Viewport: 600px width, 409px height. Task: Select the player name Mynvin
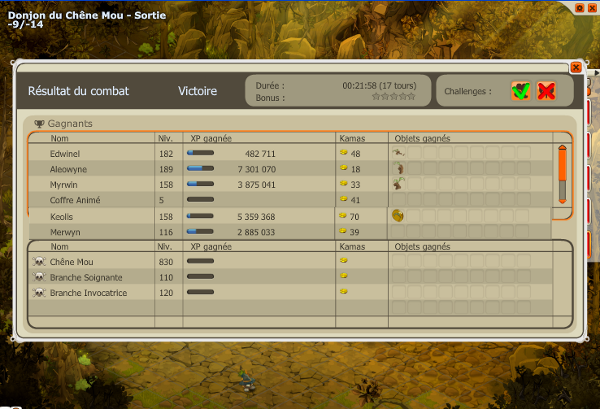(x=64, y=185)
